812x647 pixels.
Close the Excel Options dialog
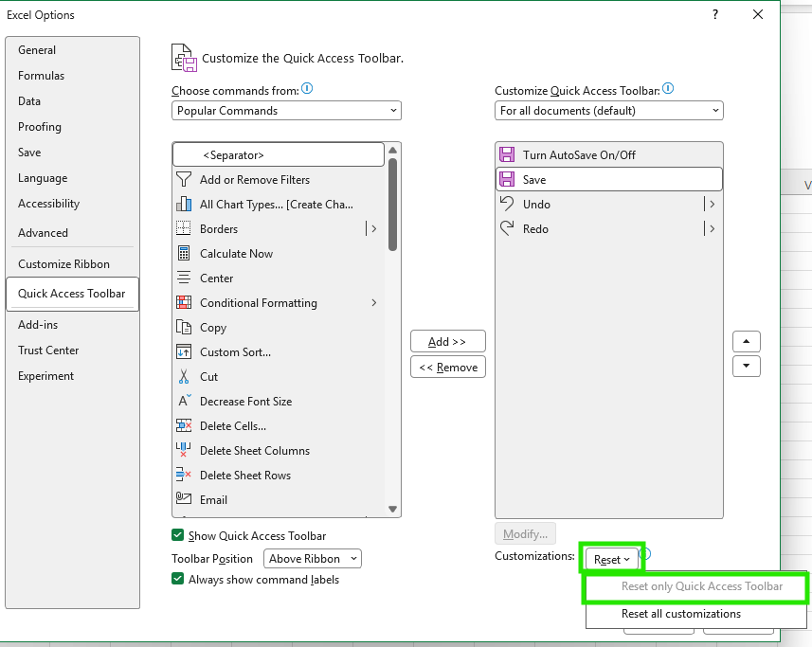[758, 14]
